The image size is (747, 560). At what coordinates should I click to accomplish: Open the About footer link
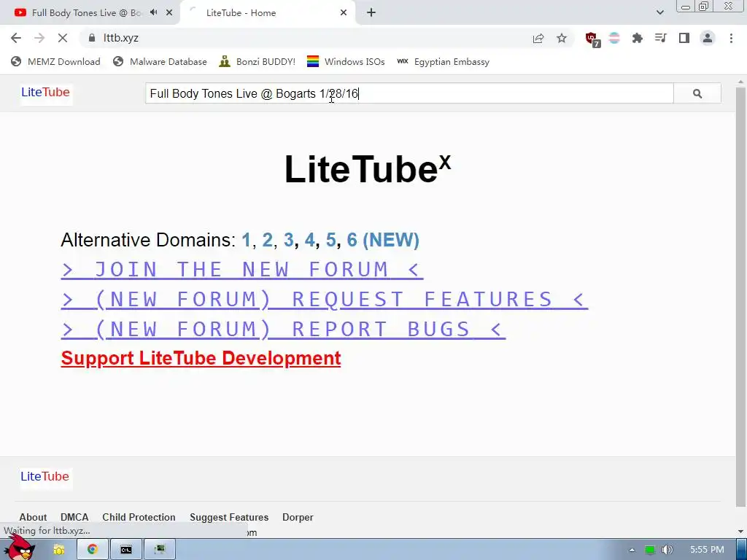coord(34,517)
